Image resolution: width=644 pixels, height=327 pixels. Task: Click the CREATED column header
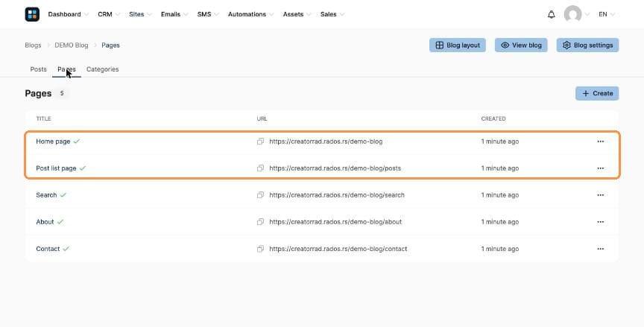coord(493,119)
